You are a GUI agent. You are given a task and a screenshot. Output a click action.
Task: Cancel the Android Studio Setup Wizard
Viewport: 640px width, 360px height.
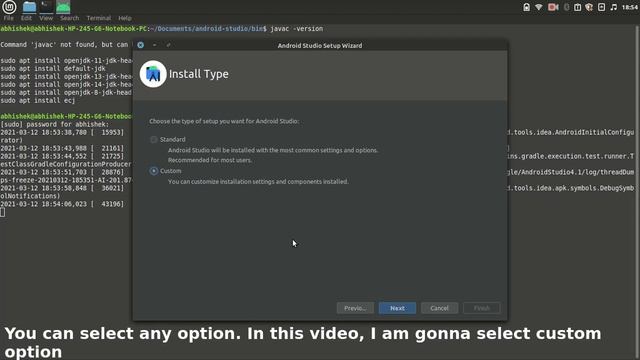coord(440,308)
